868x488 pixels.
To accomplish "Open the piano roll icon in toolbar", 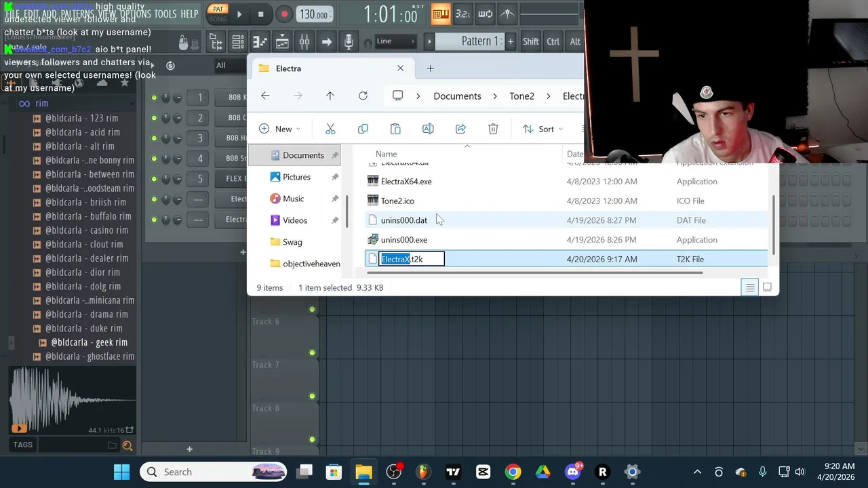I will pos(260,42).
